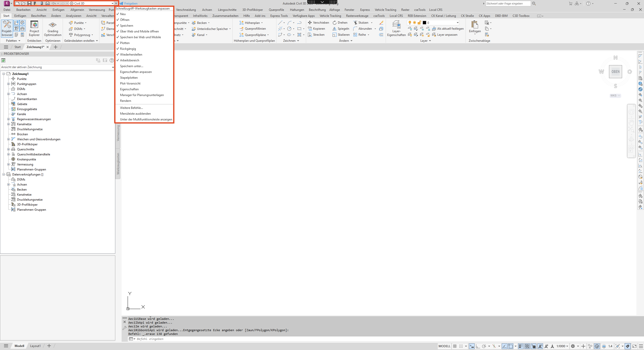This screenshot has height=350, width=644.
Task: Open the 'Ansicht der aktiven Zeichnung' dropdown
Action: click(x=57, y=67)
